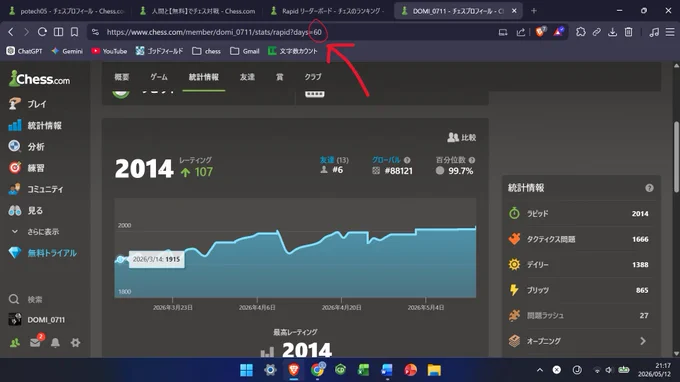Expand さらに表示 in the sidebar

(35, 232)
